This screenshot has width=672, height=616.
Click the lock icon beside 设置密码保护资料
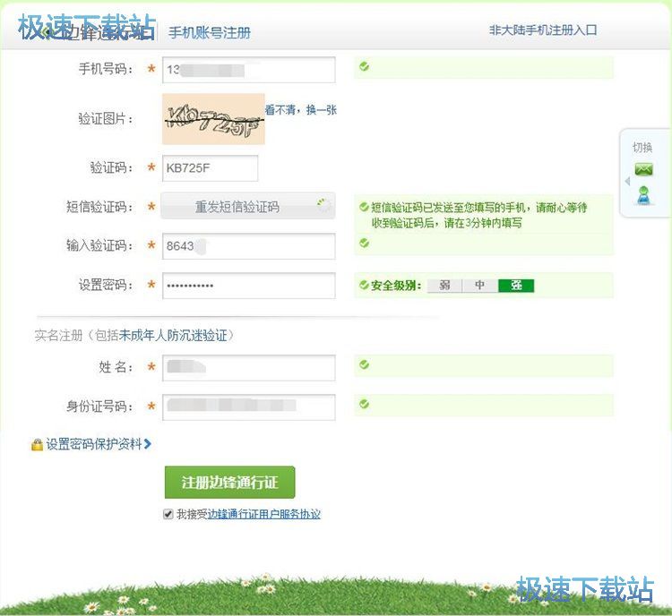click(37, 445)
